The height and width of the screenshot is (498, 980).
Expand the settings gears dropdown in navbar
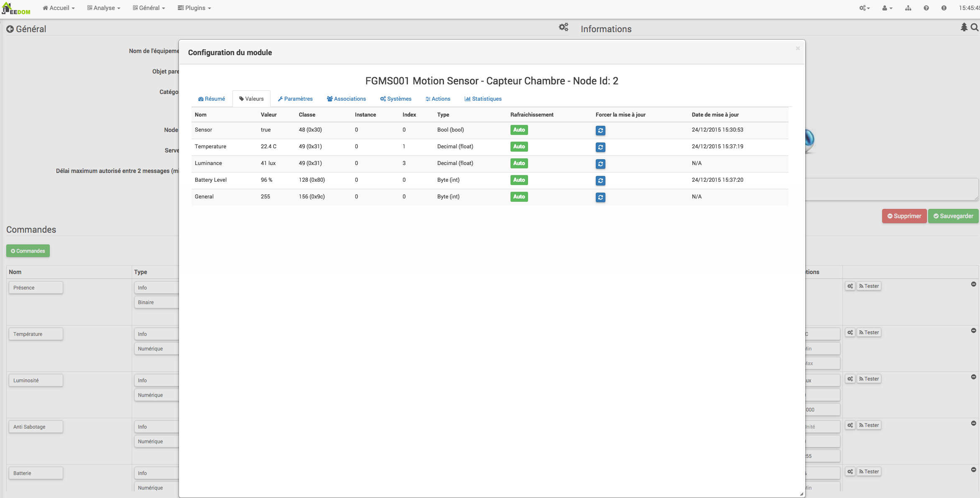point(864,8)
